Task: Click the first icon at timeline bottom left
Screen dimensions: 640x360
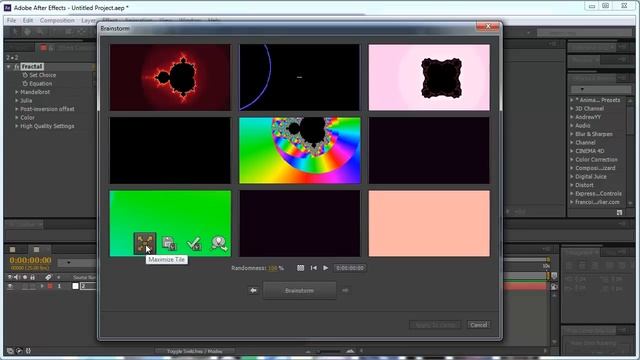Action: (x=10, y=351)
